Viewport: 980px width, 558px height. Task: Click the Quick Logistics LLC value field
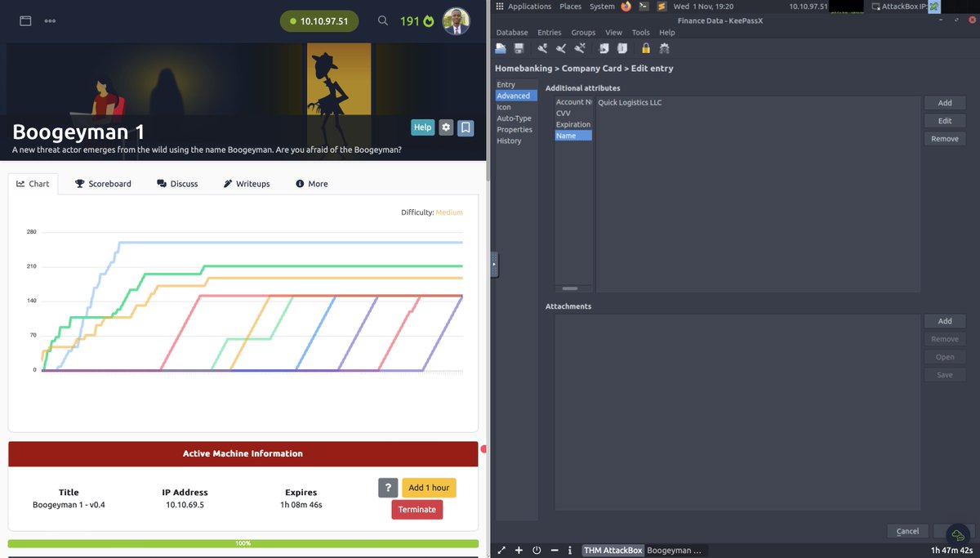click(758, 194)
